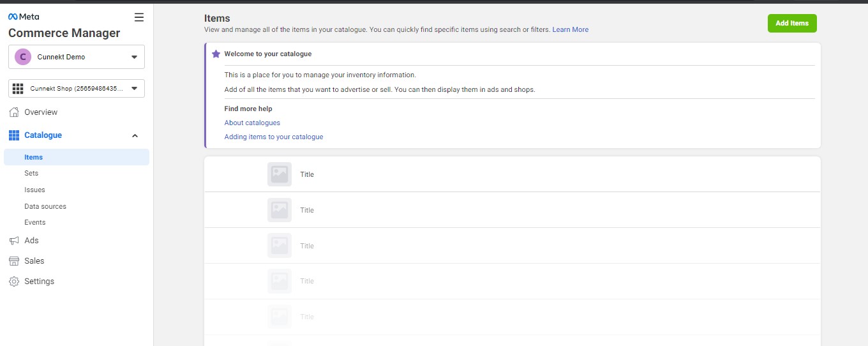Click the Meta logo
The image size is (868, 346).
coord(24,17)
